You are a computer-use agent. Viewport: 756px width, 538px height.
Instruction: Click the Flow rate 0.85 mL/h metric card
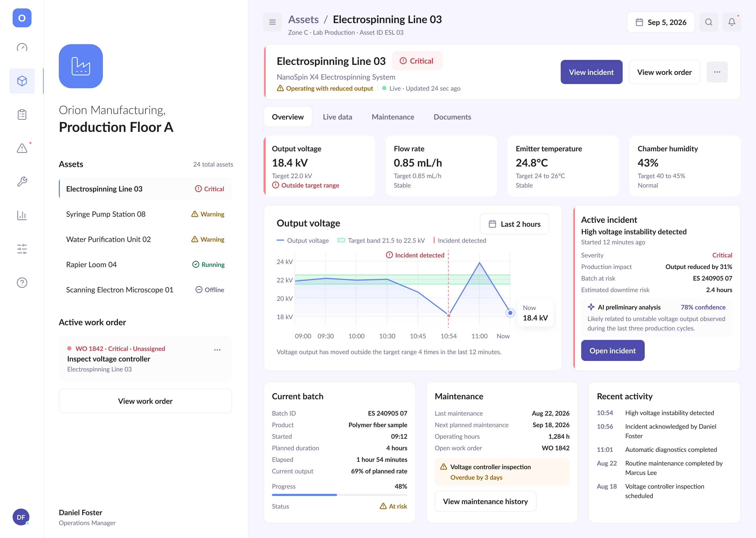click(x=441, y=166)
